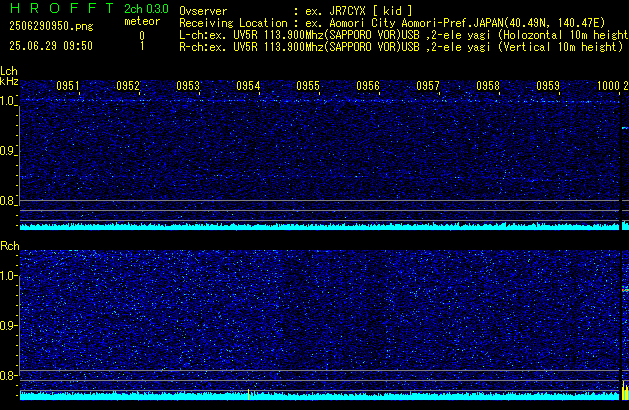Click the Lch channel label
The image size is (629, 410).
[x=9, y=71]
